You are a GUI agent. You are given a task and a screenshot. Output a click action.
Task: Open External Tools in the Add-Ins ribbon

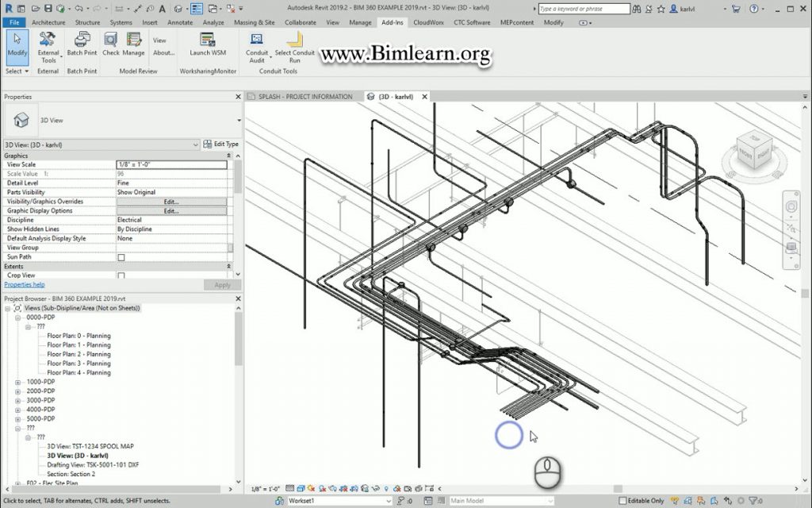[x=48, y=47]
